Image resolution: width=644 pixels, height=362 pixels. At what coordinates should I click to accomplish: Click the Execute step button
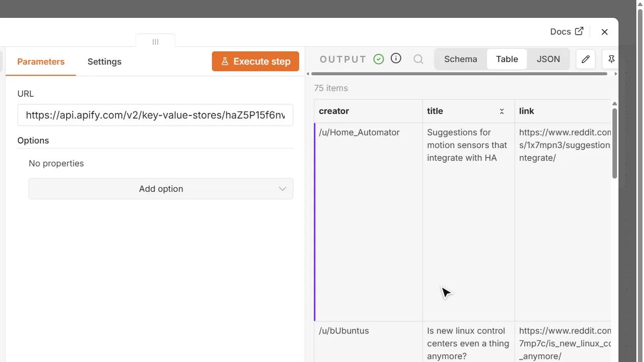255,61
